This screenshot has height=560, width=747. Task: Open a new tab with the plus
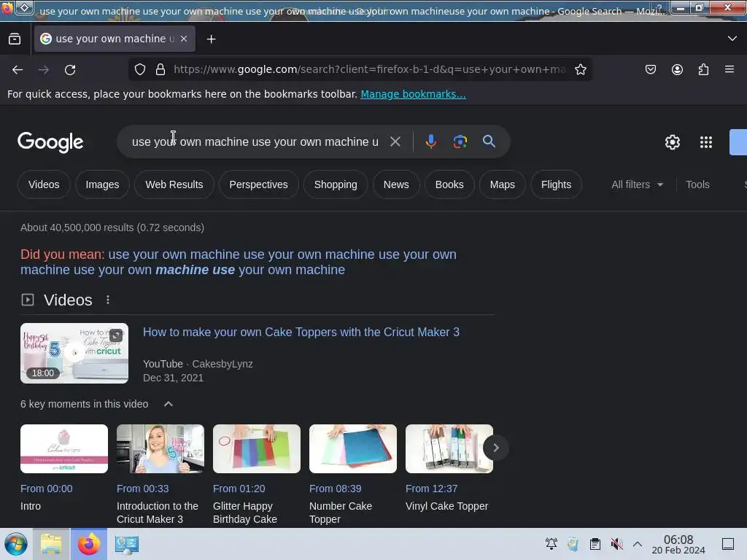click(x=211, y=39)
